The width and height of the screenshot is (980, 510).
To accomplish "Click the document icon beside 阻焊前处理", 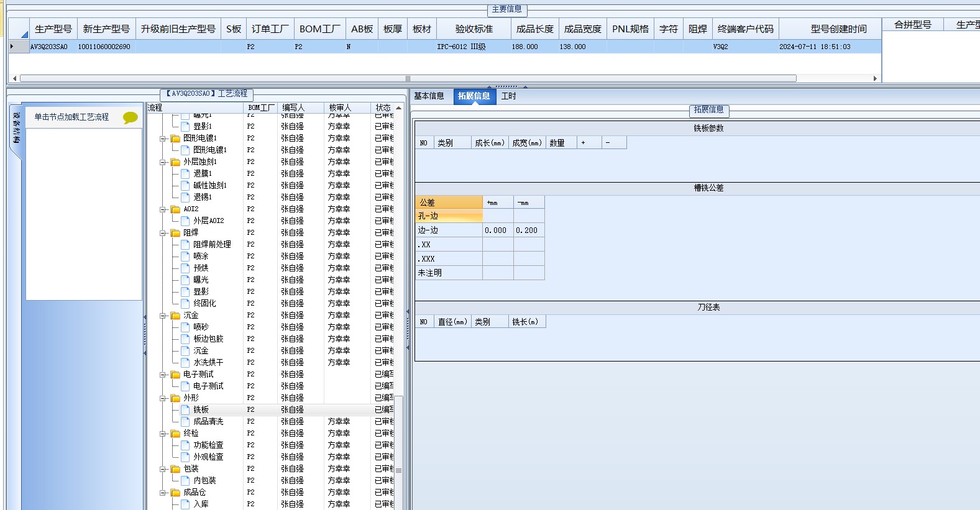I will [185, 245].
